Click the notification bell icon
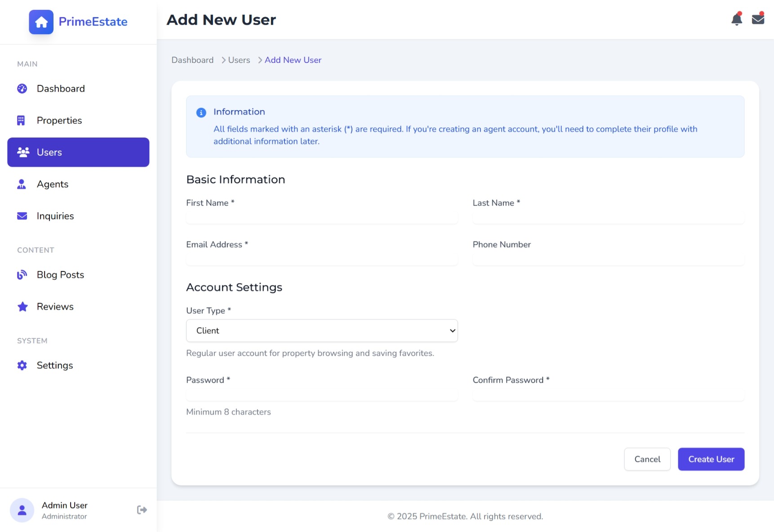The height and width of the screenshot is (532, 774). (736, 19)
